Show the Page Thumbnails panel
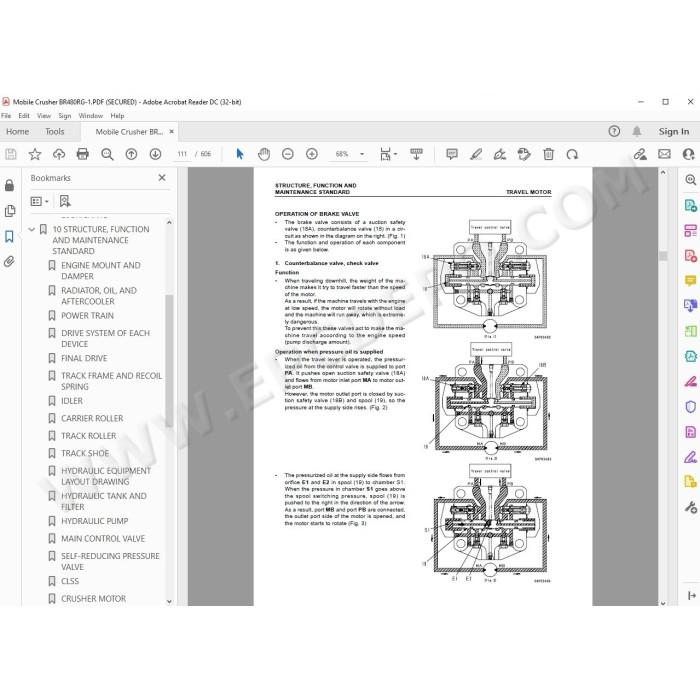Screen dimensions: 700x700 (x=9, y=211)
